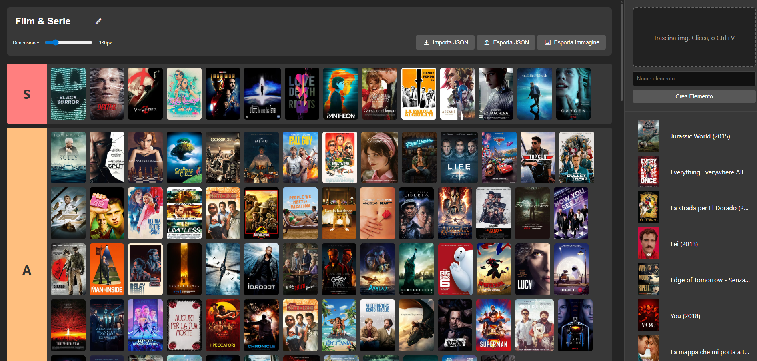Click the Lei sidebar poster thumbnail
This screenshot has width=757, height=361.
coord(648,244)
